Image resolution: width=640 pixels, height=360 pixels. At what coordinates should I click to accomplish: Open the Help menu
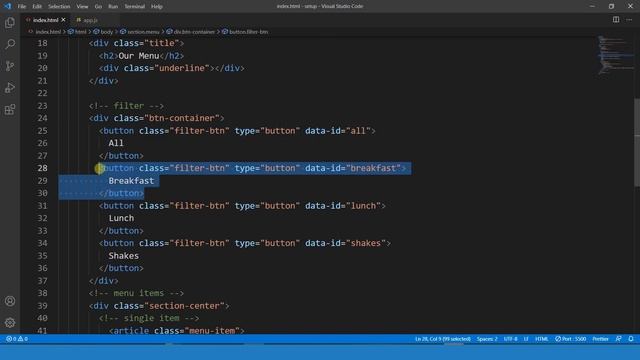(x=157, y=6)
